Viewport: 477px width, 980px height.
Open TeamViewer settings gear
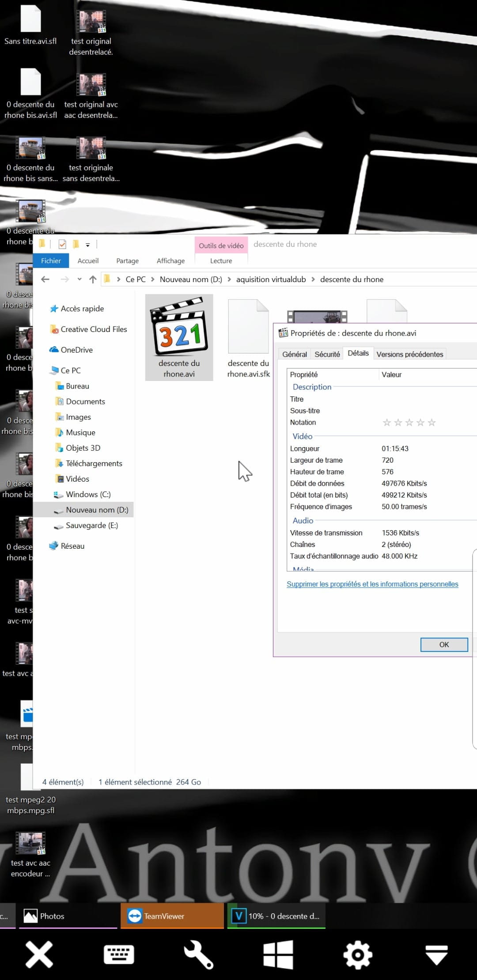(x=357, y=954)
